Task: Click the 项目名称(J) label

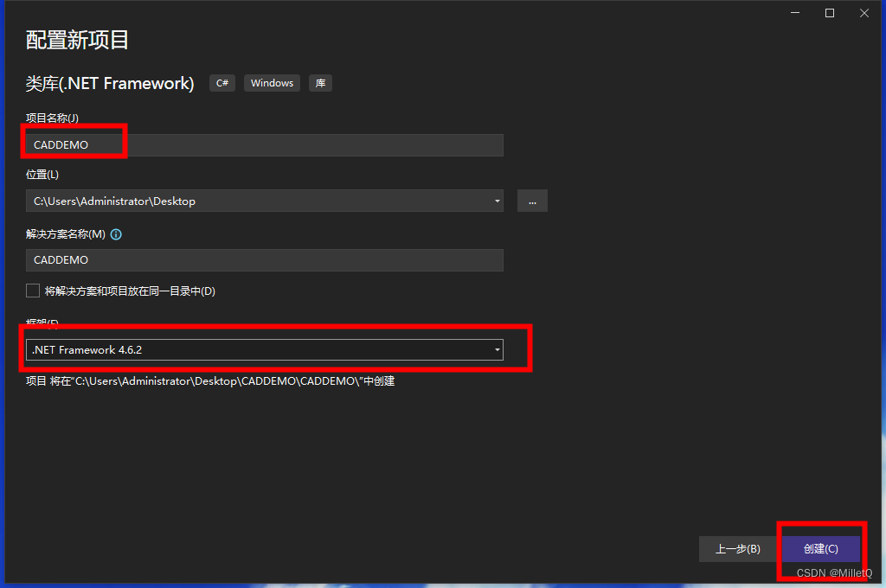Action: pyautogui.click(x=52, y=118)
